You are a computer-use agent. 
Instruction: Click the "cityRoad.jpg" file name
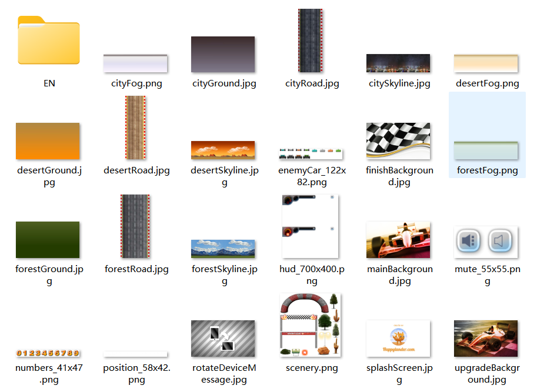point(312,83)
